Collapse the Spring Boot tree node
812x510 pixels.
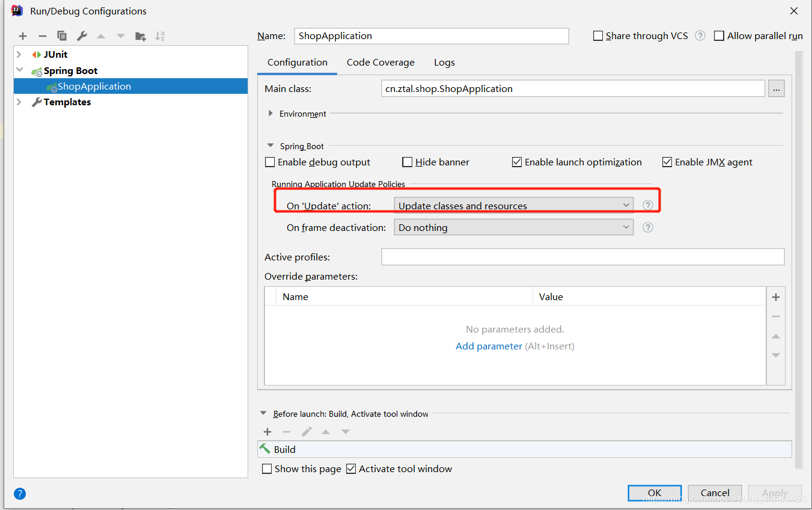(19, 70)
